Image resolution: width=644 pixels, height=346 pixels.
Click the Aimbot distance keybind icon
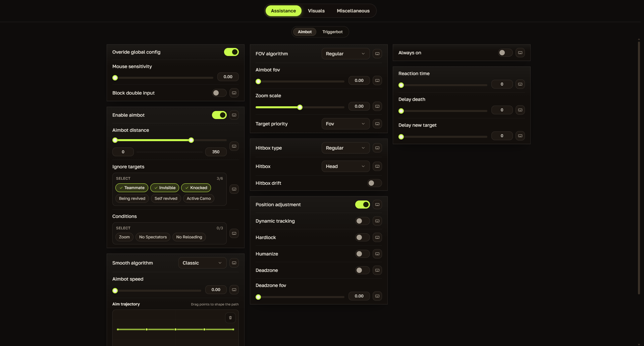234,146
